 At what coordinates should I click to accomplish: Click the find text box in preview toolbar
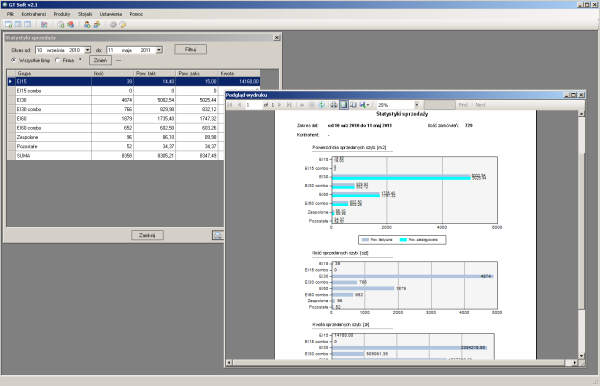point(440,105)
